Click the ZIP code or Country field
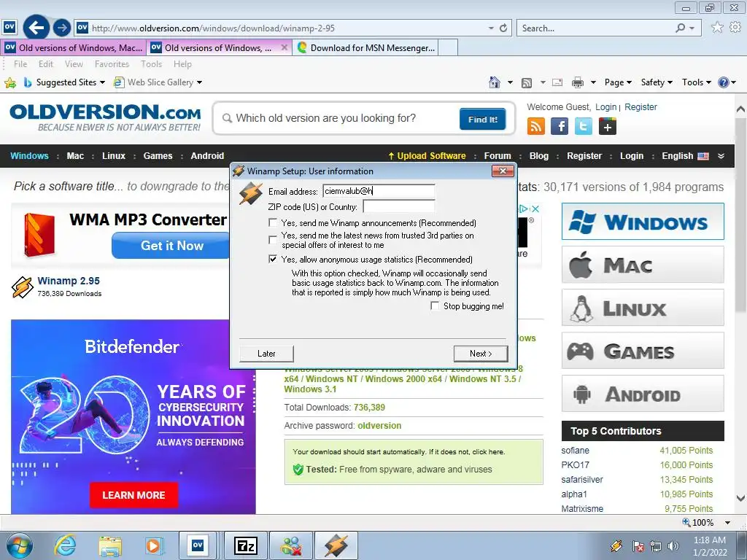Viewport: 747px width, 560px height. click(x=399, y=206)
